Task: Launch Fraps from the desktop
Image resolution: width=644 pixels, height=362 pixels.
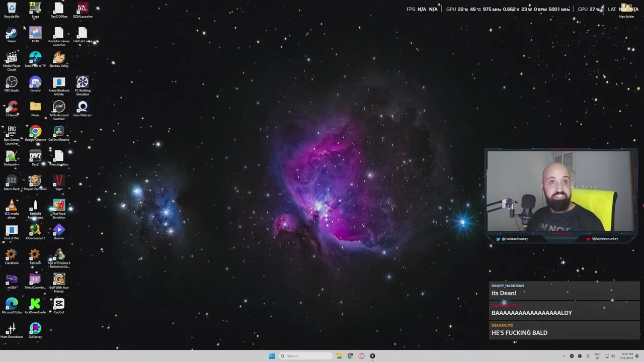Action: tap(35, 10)
